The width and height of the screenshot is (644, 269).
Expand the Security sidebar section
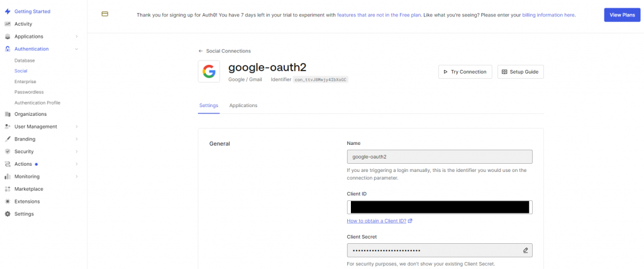point(77,151)
